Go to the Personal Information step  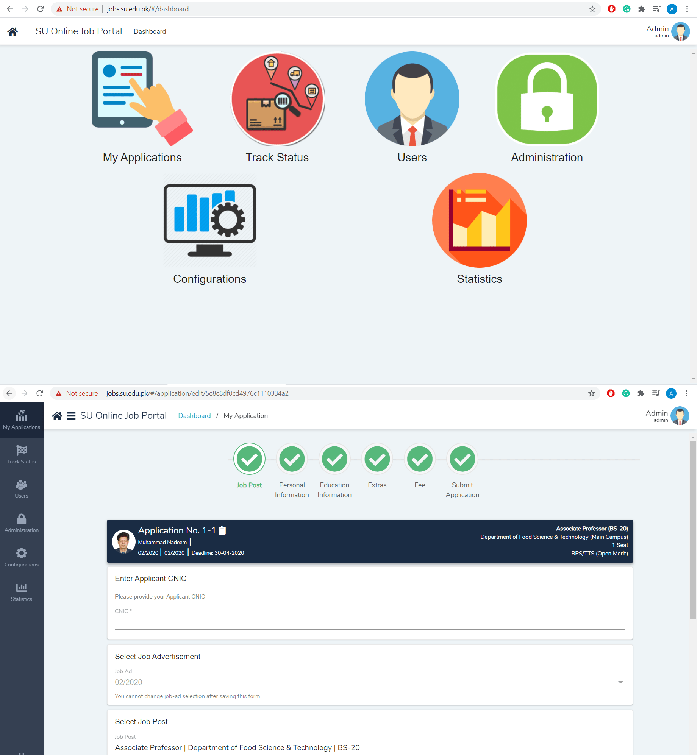point(292,471)
